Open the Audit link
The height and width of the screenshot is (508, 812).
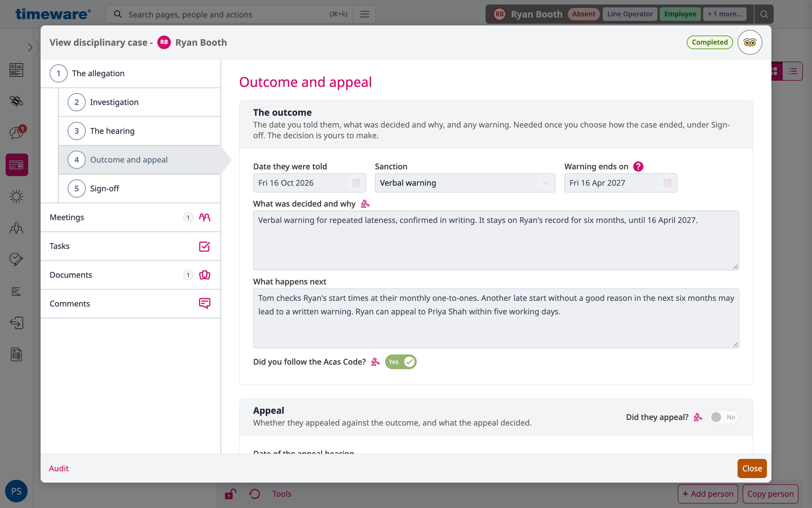(59, 468)
